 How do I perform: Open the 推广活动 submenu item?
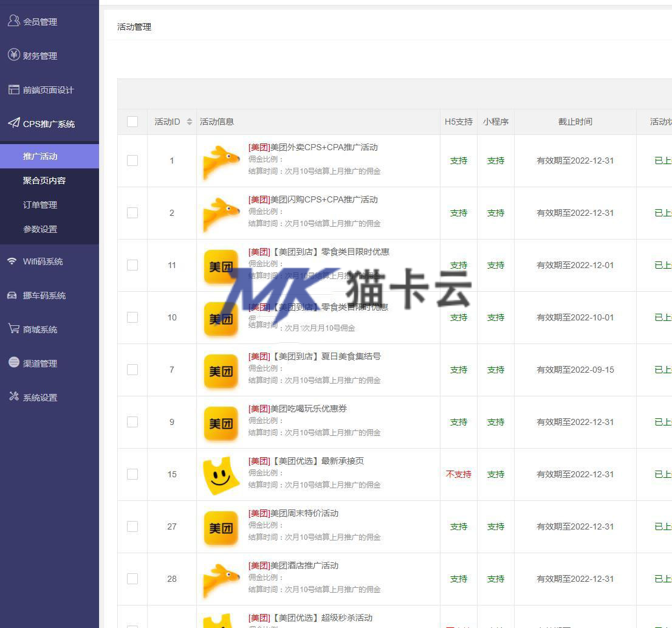pos(49,156)
